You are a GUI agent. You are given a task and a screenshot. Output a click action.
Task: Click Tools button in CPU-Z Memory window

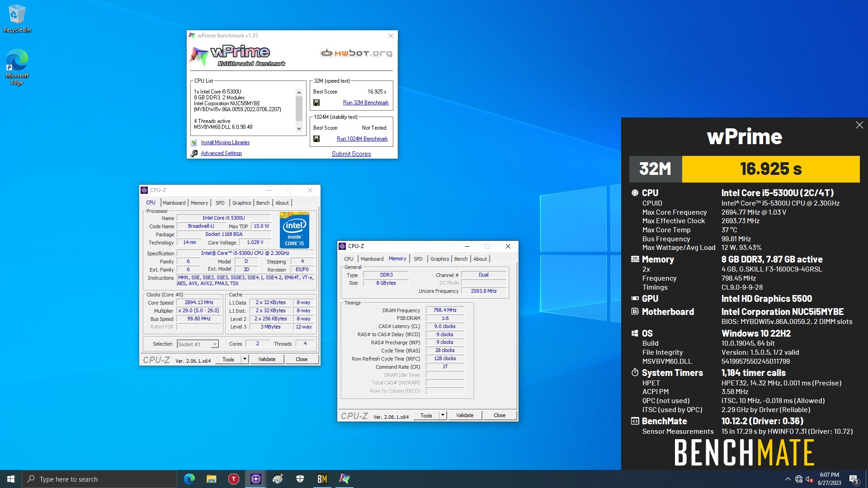426,415
